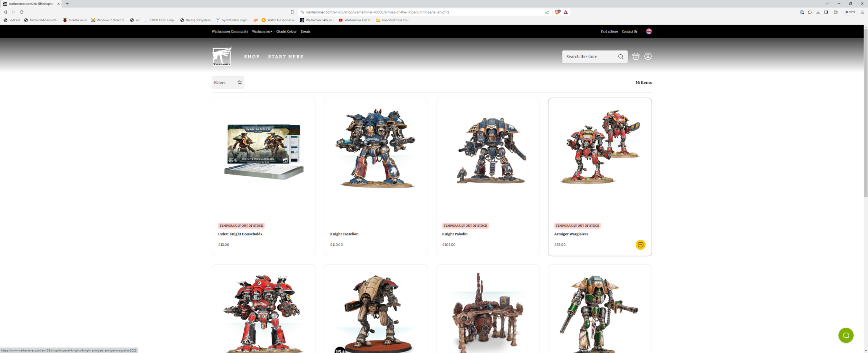Go back with browser back arrow
The image size is (868, 353).
pos(6,12)
